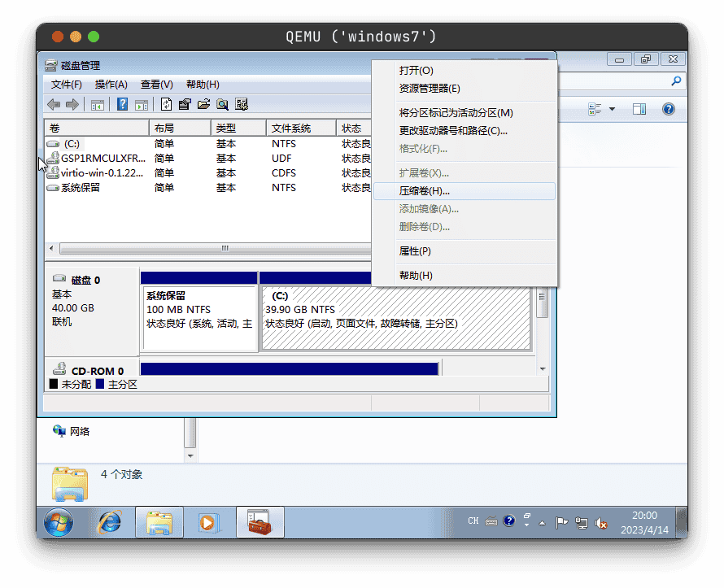Image resolution: width=724 pixels, height=588 pixels.
Task: Select the virtio-win-0.1.22... volume row
Action: click(207, 173)
